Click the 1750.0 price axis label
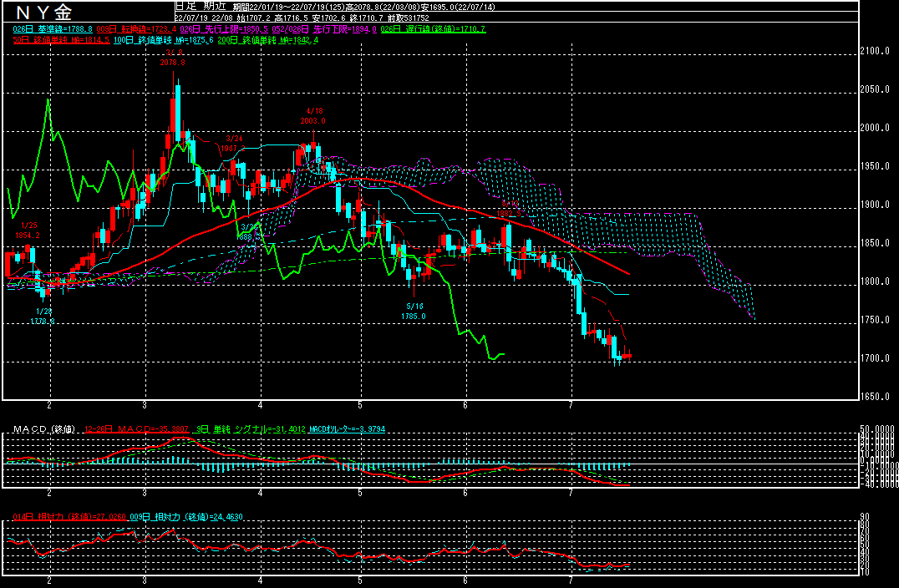899x588 pixels. coord(875,320)
